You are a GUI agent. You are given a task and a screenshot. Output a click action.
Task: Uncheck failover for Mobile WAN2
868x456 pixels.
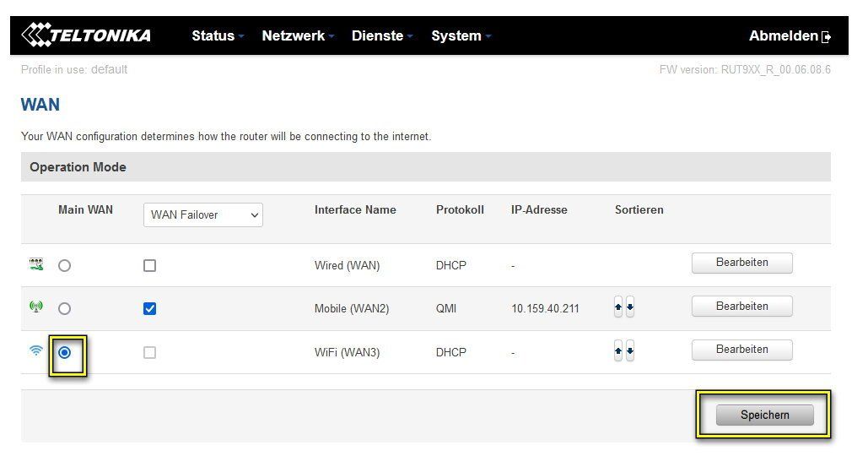point(149,308)
